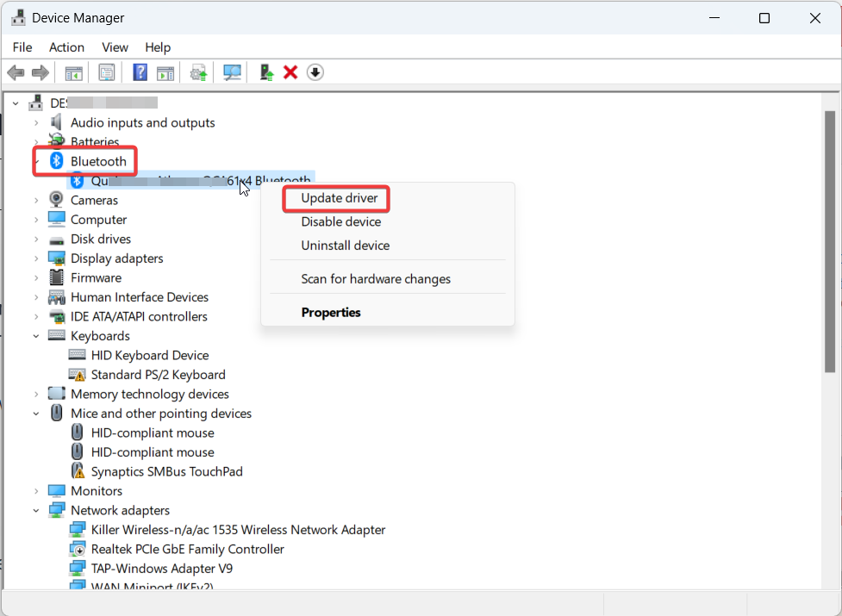Select Disable device in context menu
Viewport: 842px width, 616px height.
point(340,221)
